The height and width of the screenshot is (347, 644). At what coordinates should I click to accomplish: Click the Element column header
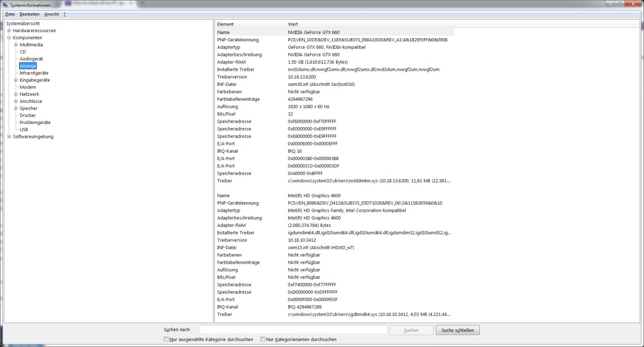(x=250, y=24)
